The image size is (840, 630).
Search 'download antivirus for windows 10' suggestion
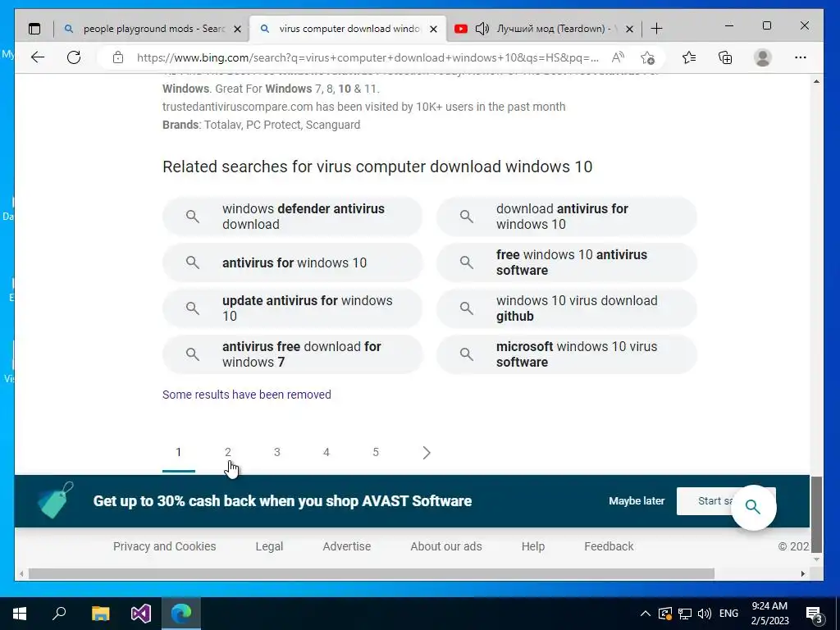(x=566, y=217)
